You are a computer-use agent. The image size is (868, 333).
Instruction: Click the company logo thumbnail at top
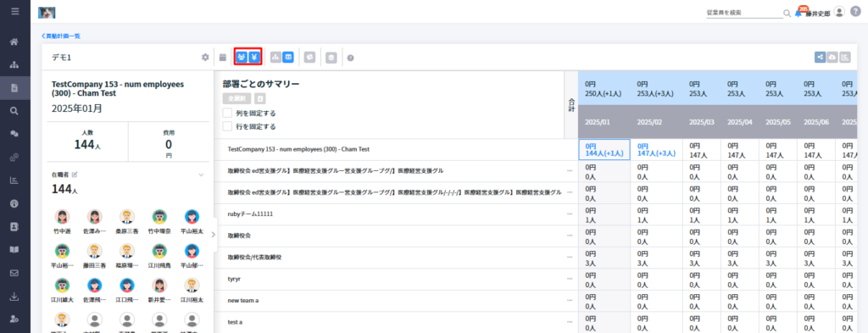pos(47,12)
